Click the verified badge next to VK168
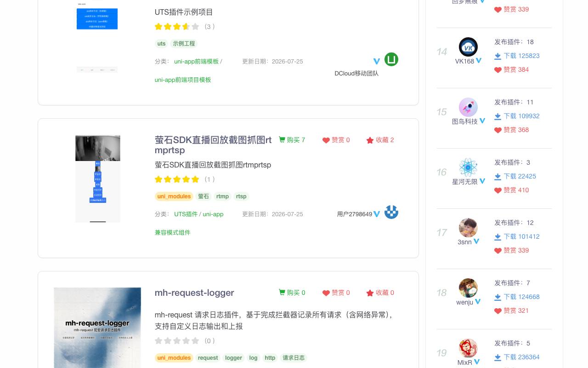 pos(479,61)
